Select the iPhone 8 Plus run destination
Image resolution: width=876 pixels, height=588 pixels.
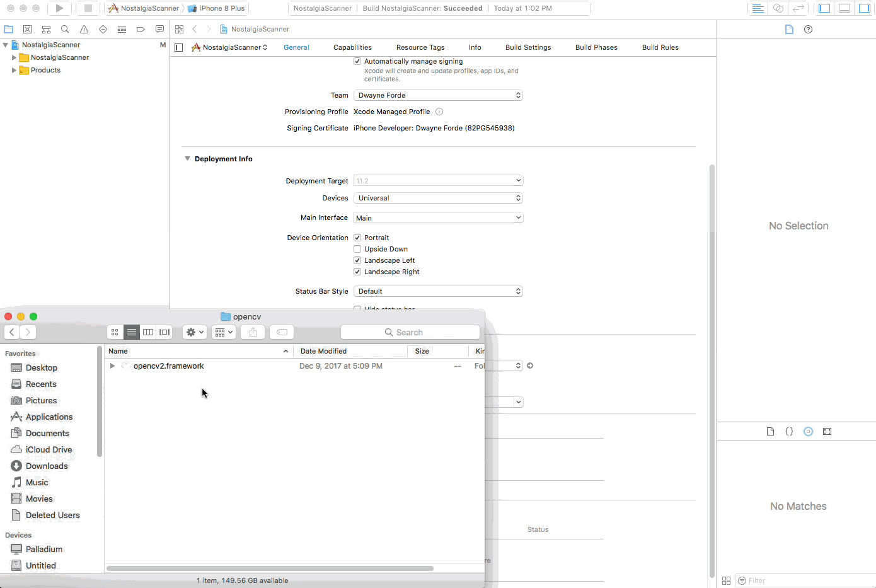(x=217, y=8)
